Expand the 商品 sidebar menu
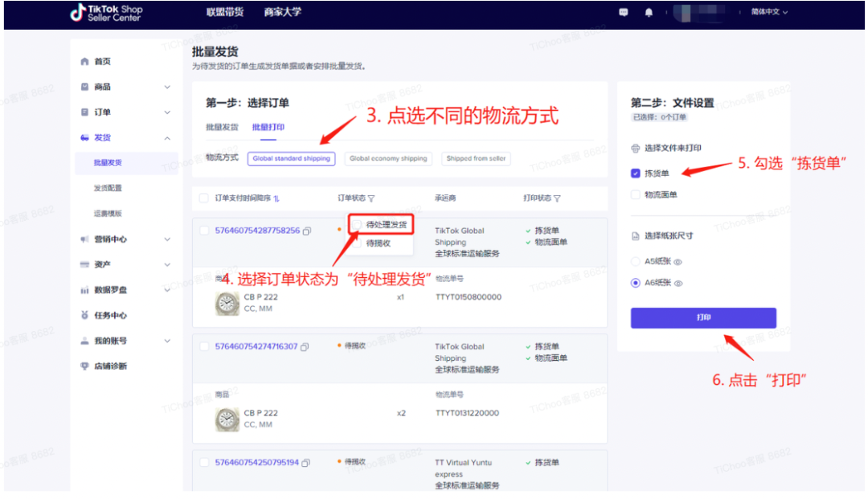868x499 pixels. coord(125,87)
